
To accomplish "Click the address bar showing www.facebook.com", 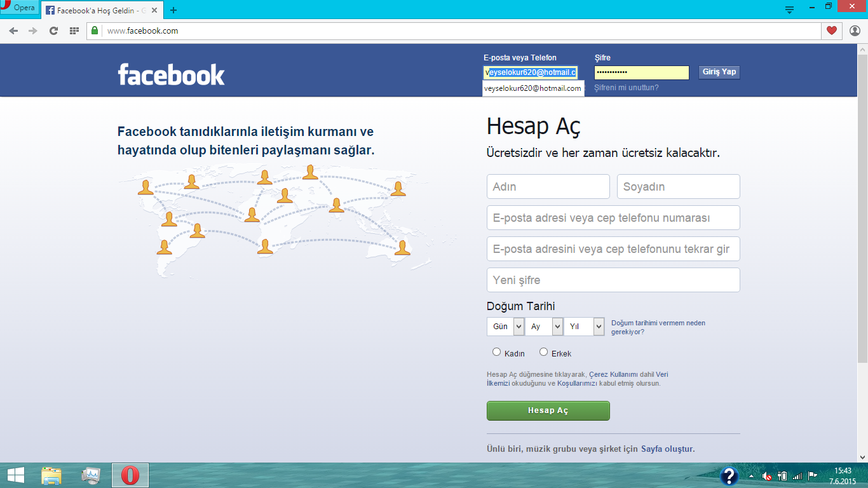I will click(x=454, y=30).
